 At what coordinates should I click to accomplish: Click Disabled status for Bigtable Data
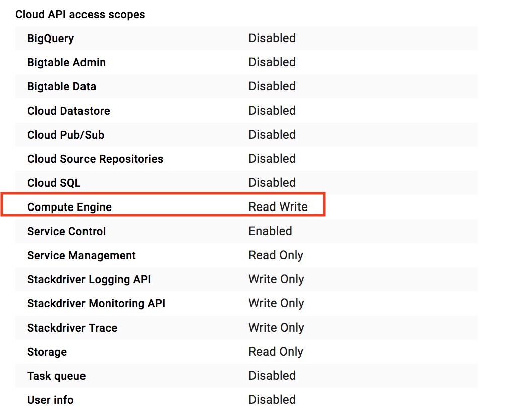pos(272,86)
